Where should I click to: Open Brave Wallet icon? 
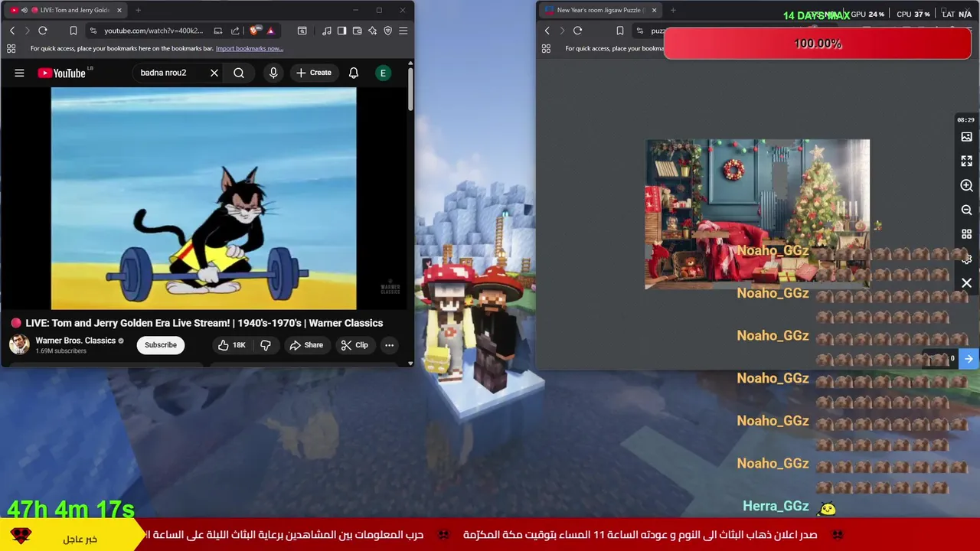(x=357, y=31)
